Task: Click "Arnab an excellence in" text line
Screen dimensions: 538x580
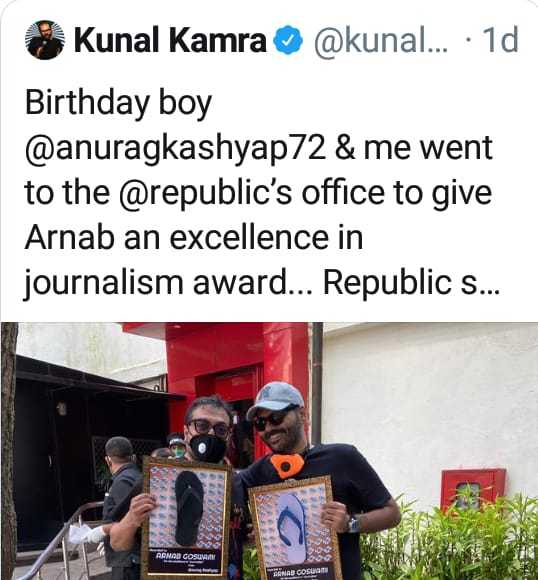Action: 194,238
